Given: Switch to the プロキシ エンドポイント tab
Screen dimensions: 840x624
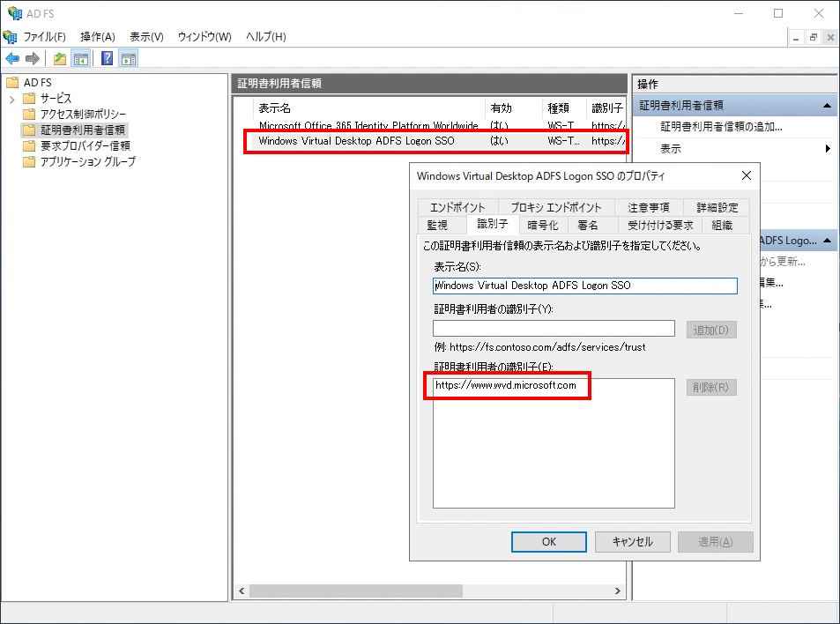Looking at the screenshot, I should point(555,207).
